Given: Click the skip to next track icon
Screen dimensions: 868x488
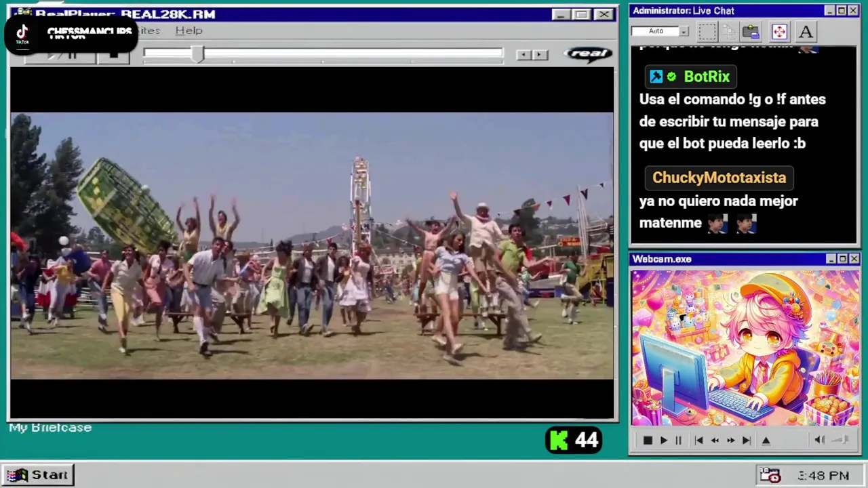Looking at the screenshot, I should point(746,441).
